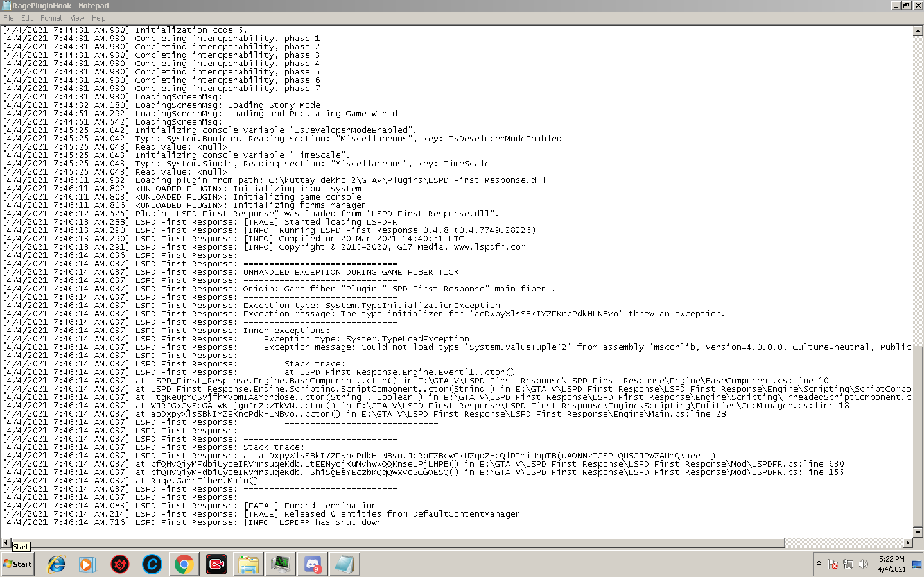This screenshot has height=577, width=924.
Task: Click the Show desktop button beside the clock
Action: (x=917, y=564)
